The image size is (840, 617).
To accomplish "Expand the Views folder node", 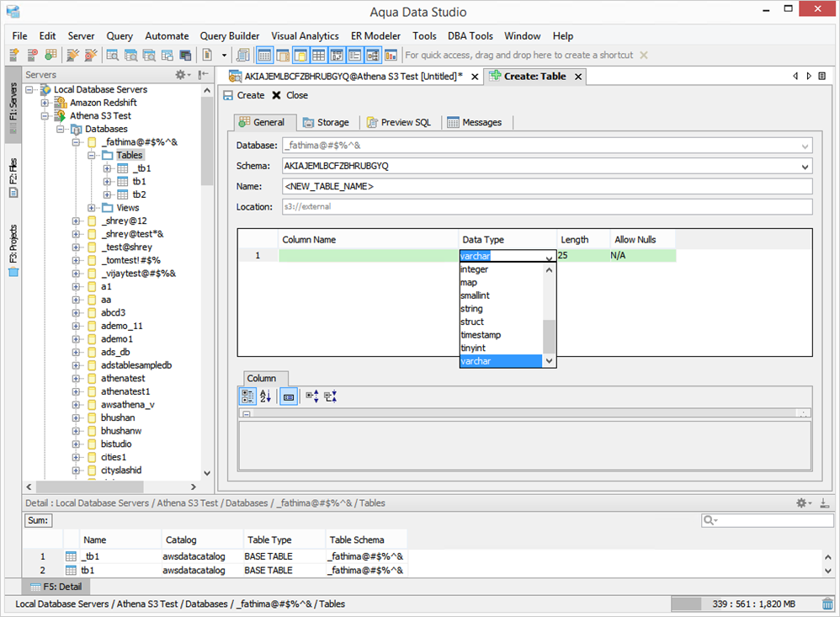I will coord(92,208).
